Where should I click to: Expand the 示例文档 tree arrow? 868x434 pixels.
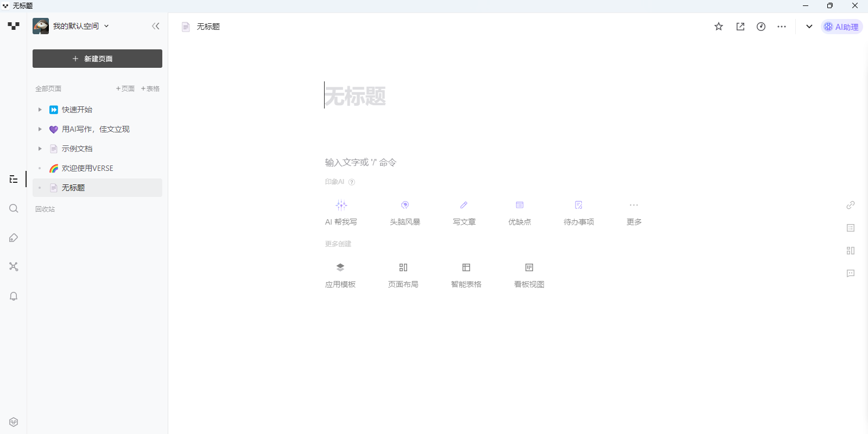click(x=40, y=149)
